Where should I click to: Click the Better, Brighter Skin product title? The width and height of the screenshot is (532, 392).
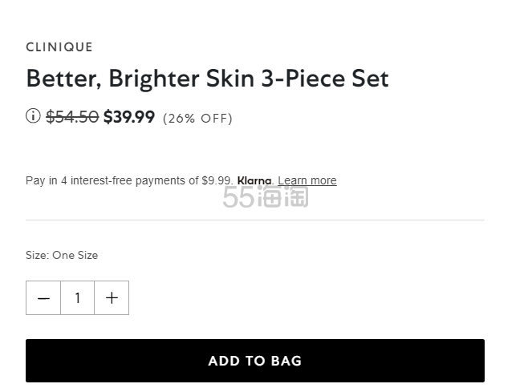tap(207, 79)
